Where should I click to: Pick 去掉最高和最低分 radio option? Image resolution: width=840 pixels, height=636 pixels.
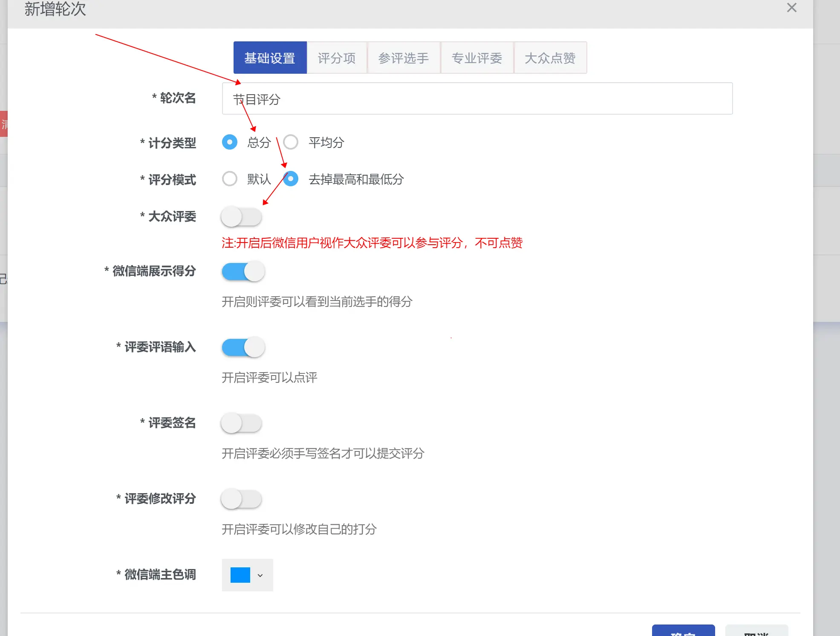[x=291, y=179]
